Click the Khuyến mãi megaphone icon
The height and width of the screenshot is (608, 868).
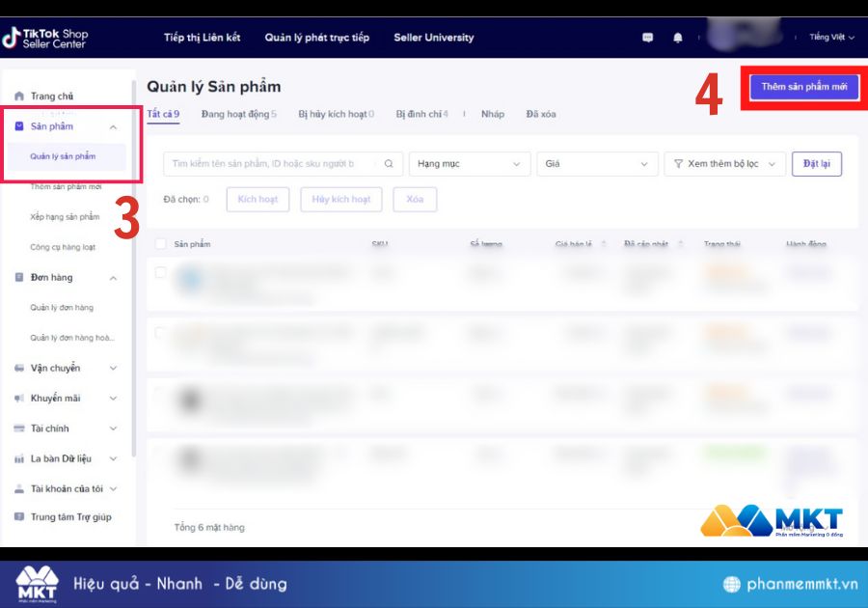point(19,399)
